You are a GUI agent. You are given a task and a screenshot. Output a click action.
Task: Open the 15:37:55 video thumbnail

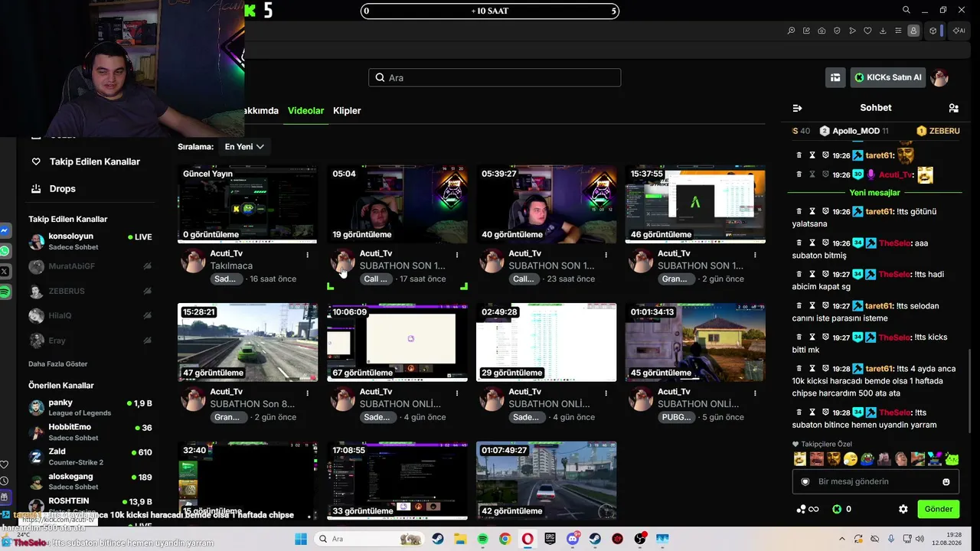695,204
